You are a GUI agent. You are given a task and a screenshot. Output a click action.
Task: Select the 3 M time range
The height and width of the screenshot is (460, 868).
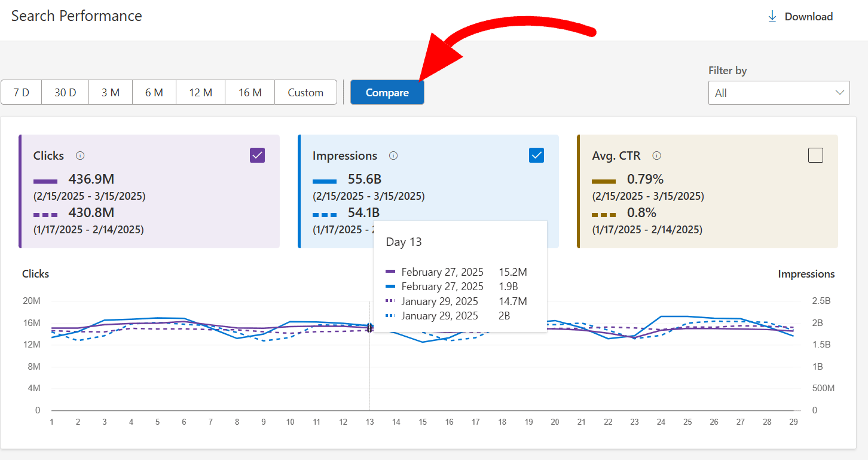point(110,92)
